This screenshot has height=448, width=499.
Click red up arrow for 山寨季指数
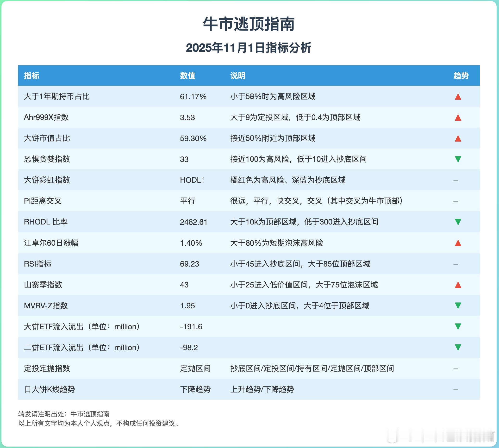(458, 285)
